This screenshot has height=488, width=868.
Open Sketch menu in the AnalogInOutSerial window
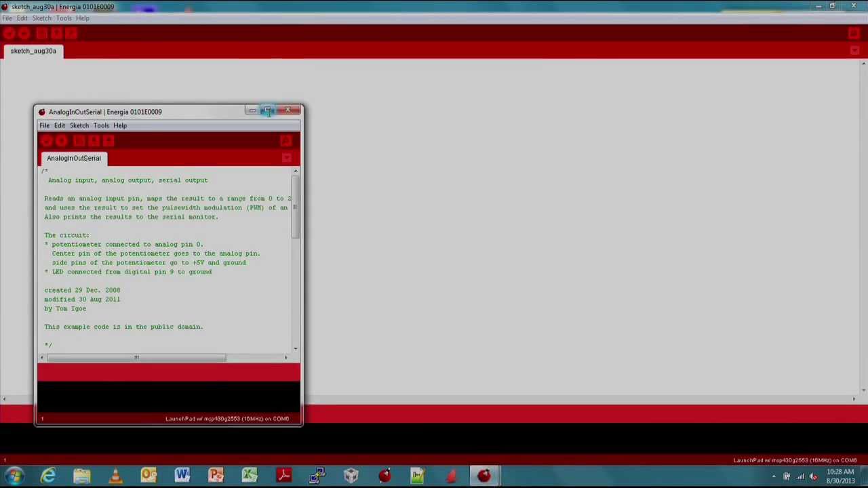pos(79,125)
